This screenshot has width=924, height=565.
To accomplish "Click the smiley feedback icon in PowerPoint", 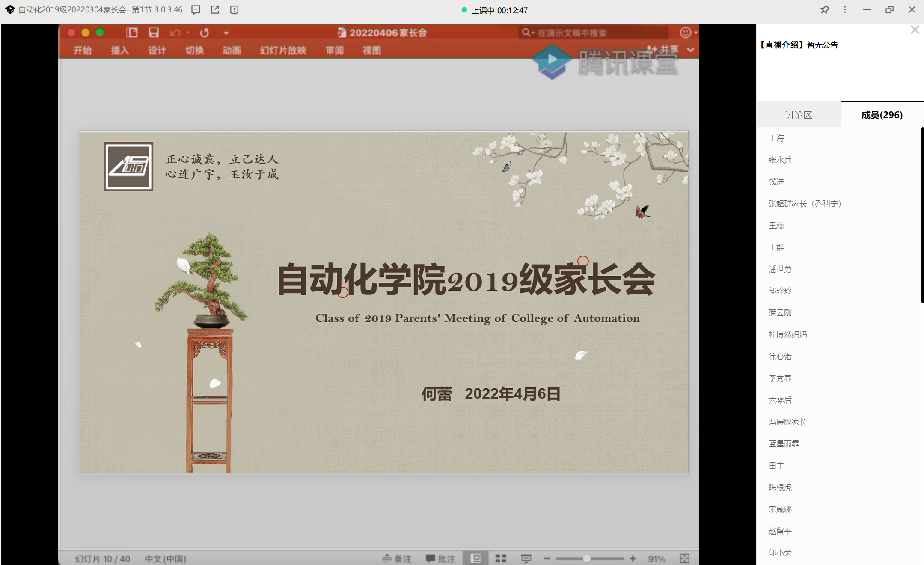I will click(685, 33).
